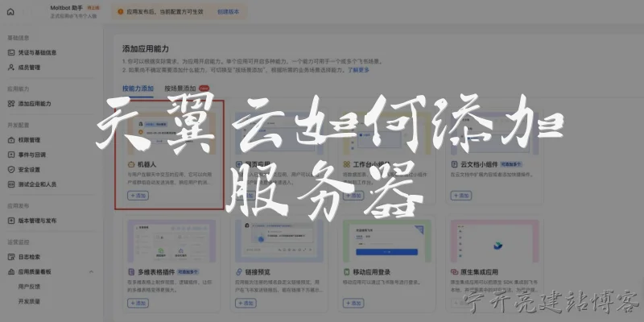
Task: Click the 云文档小组件 document icon
Action: tap(454, 164)
